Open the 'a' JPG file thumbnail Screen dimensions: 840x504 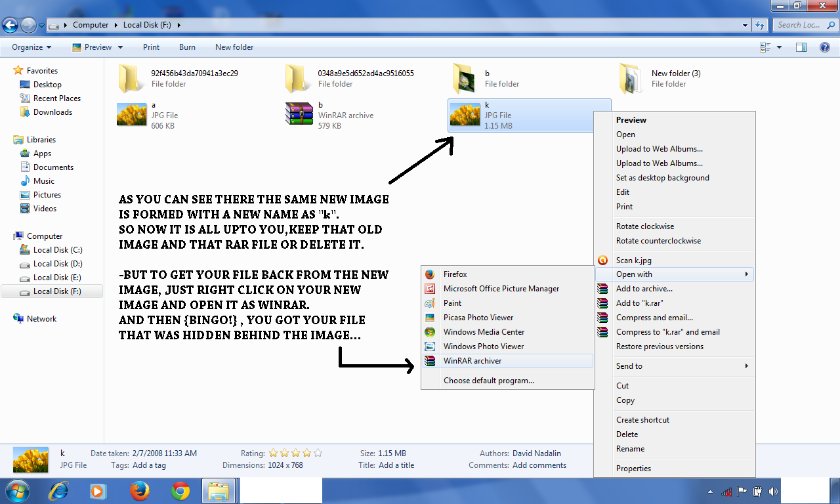click(x=131, y=115)
